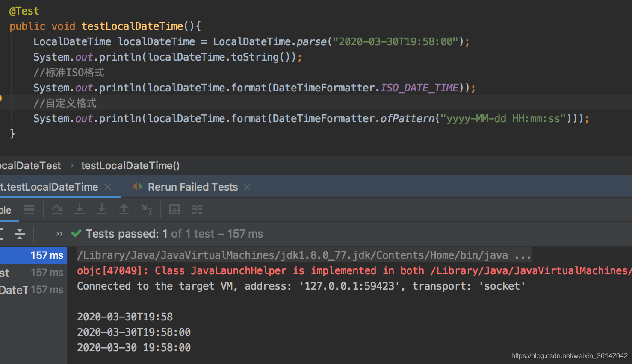Open the Evaluate Expression calculator icon

pos(174,209)
